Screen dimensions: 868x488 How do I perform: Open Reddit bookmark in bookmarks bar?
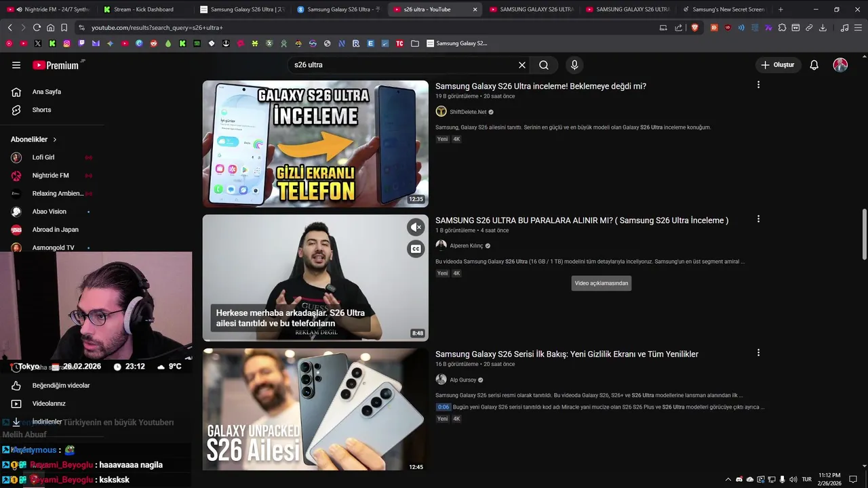point(154,43)
